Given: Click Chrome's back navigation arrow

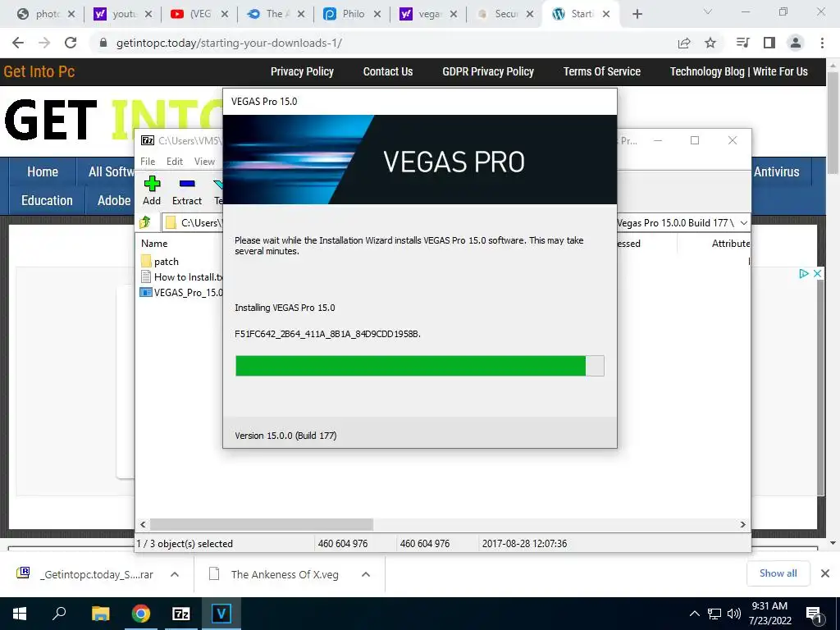Looking at the screenshot, I should (18, 43).
